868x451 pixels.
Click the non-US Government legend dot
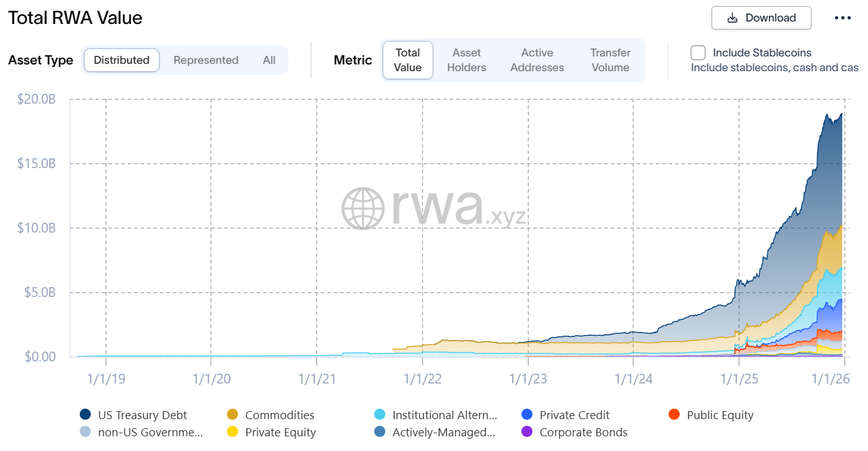(x=85, y=432)
